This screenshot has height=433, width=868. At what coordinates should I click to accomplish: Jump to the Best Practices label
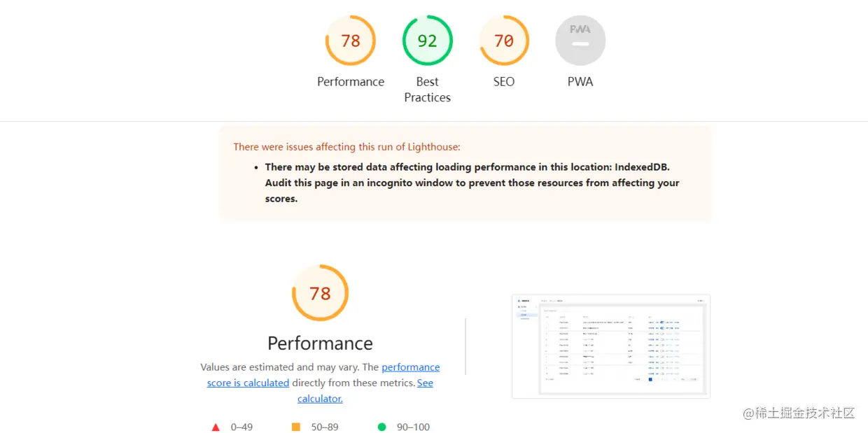point(427,90)
